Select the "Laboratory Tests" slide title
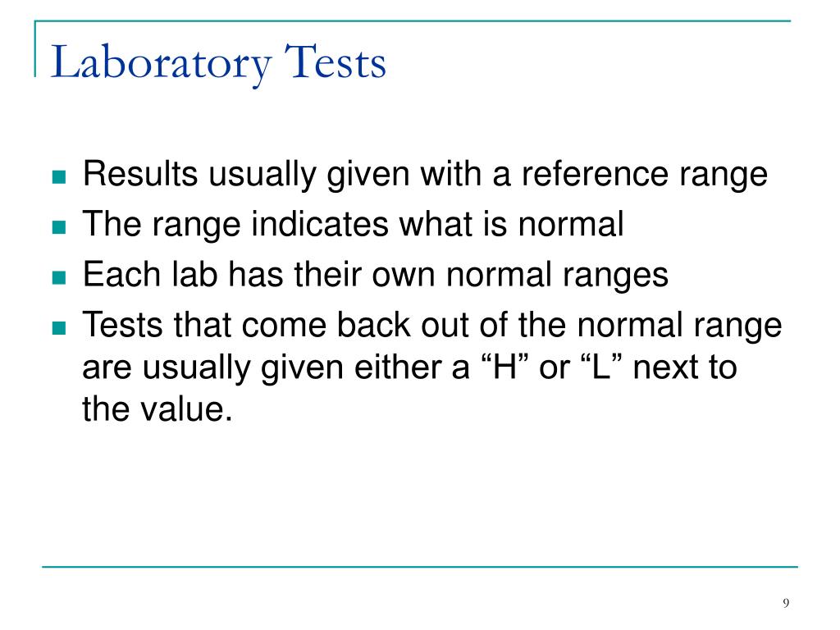The image size is (840, 630). (218, 64)
